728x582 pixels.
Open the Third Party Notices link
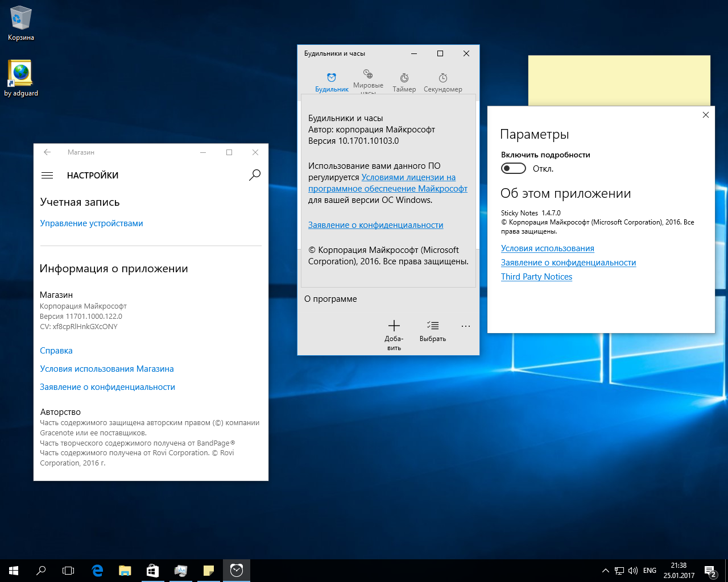coord(536,277)
